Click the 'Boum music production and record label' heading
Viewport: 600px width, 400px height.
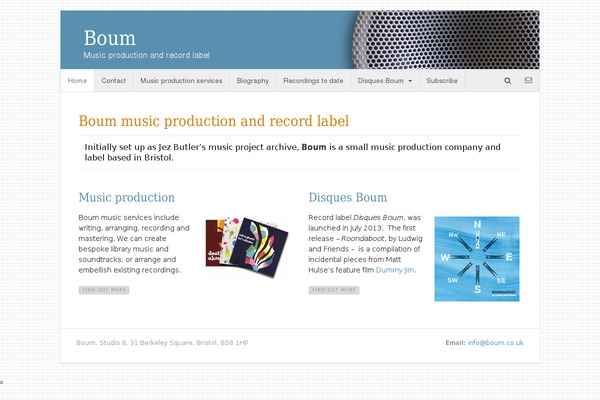[214, 121]
